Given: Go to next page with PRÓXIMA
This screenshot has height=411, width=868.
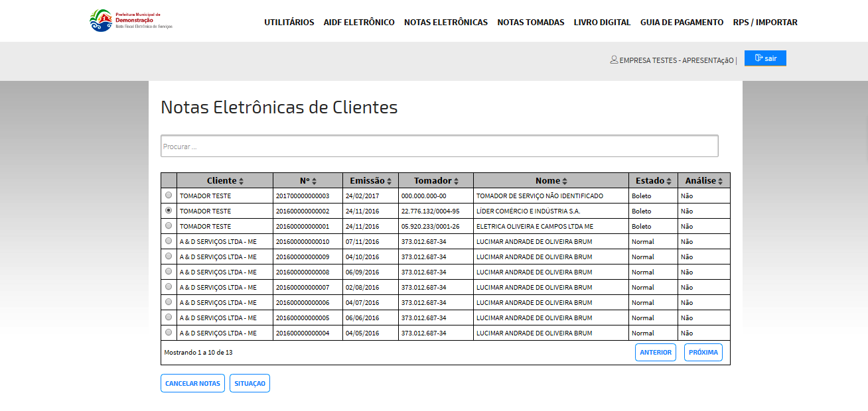Looking at the screenshot, I should tap(703, 353).
